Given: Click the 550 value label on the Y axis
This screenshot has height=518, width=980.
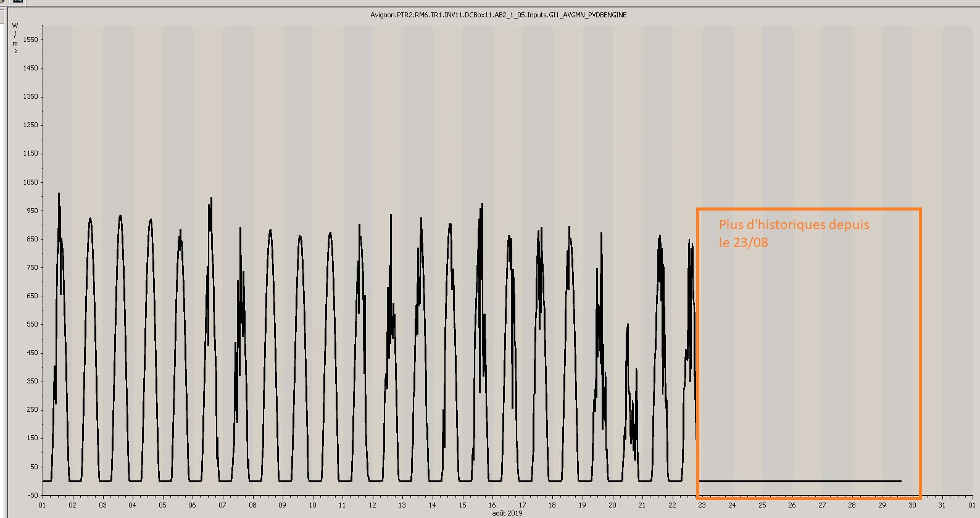Looking at the screenshot, I should pyautogui.click(x=31, y=324).
